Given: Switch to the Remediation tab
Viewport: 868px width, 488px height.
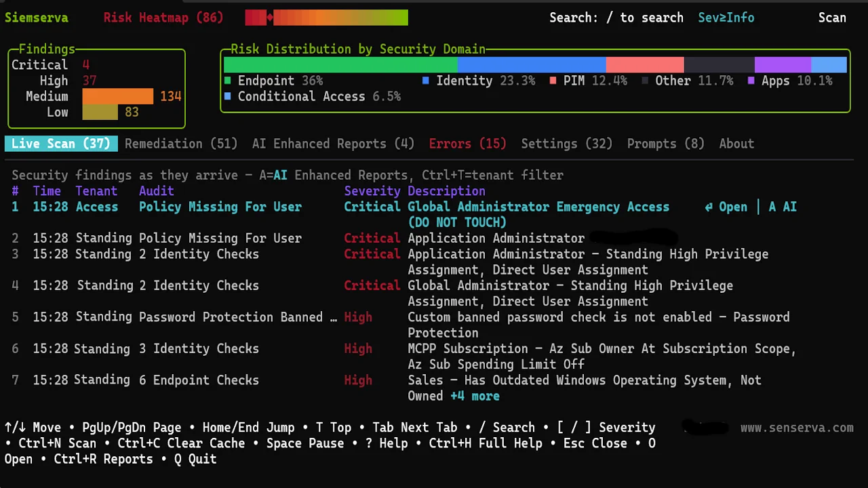Looking at the screenshot, I should click(180, 143).
